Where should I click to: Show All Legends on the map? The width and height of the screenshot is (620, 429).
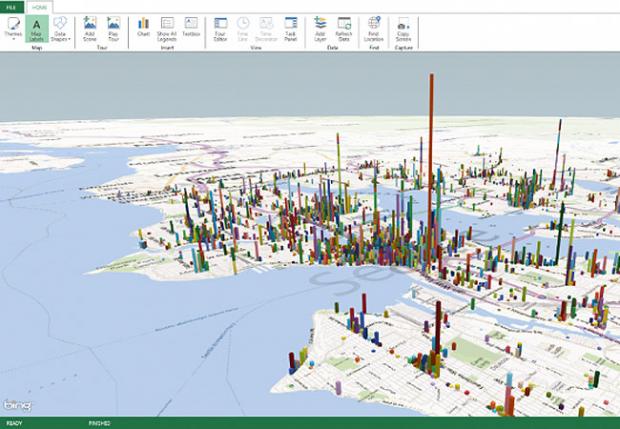166,27
